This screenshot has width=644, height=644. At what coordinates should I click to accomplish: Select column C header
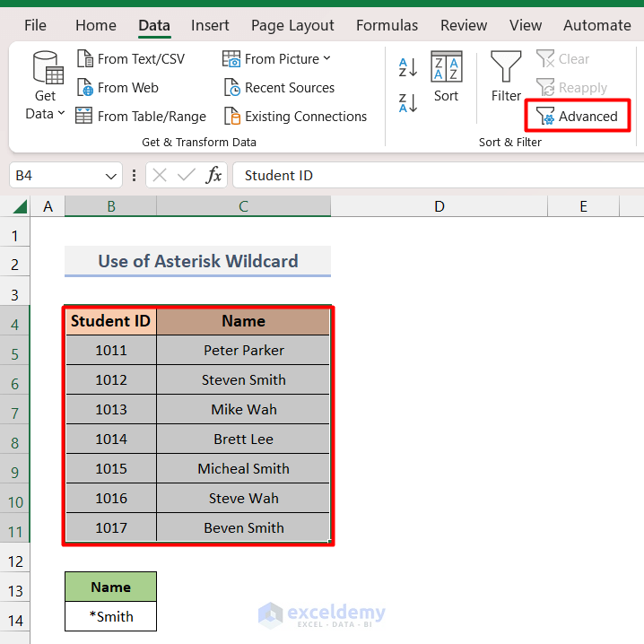(244, 206)
